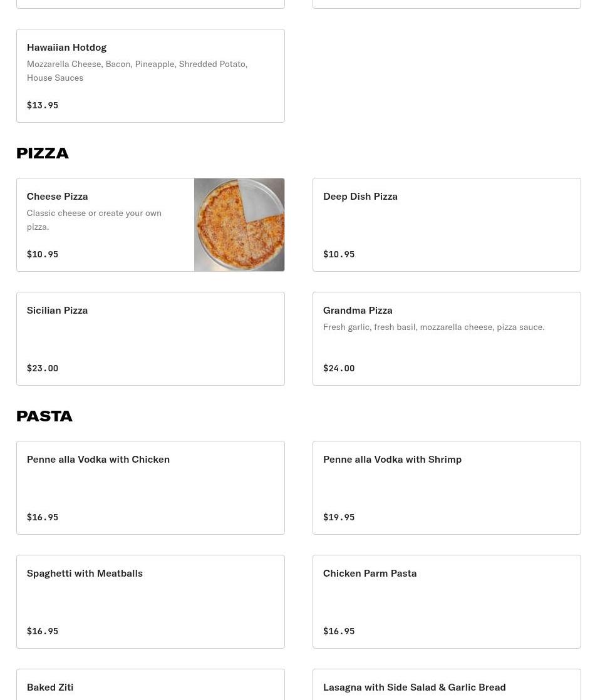The image size is (595, 700).
Task: Open Penne alla Vodka with Chicken
Action: [150, 488]
